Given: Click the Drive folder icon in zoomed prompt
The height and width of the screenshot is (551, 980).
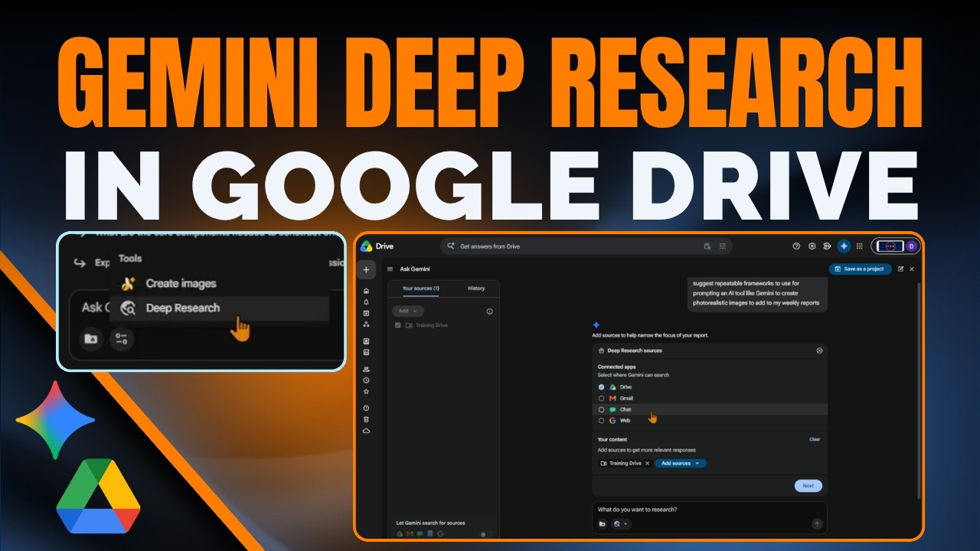Looking at the screenshot, I should click(91, 339).
